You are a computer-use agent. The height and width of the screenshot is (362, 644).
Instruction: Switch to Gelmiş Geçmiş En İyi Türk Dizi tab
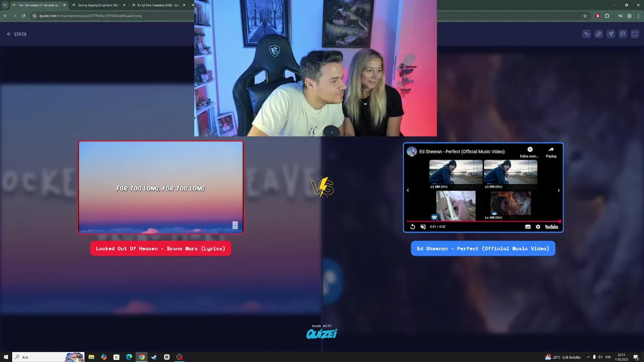tap(98, 5)
